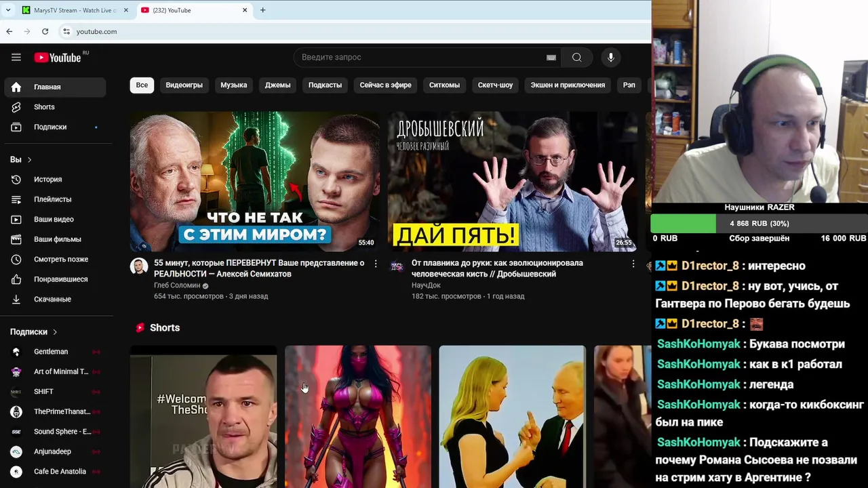Open three-dot menu for 55 минут video

tap(376, 264)
